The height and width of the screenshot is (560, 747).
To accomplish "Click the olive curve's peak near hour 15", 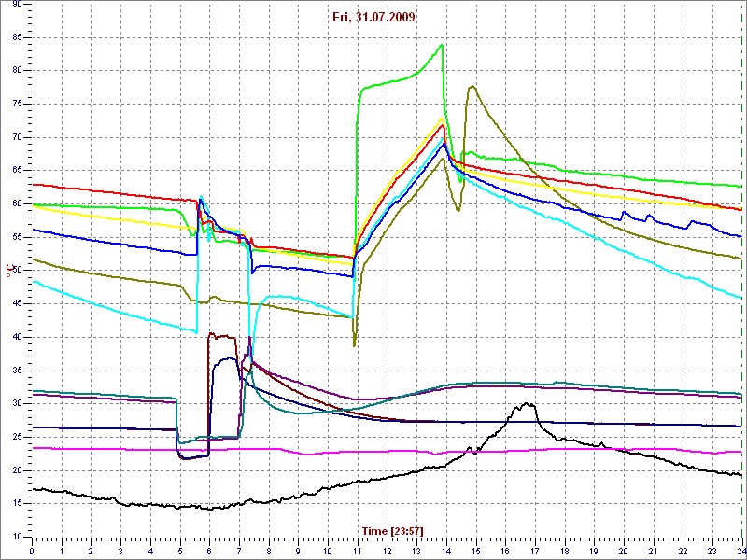I will pyautogui.click(x=472, y=87).
